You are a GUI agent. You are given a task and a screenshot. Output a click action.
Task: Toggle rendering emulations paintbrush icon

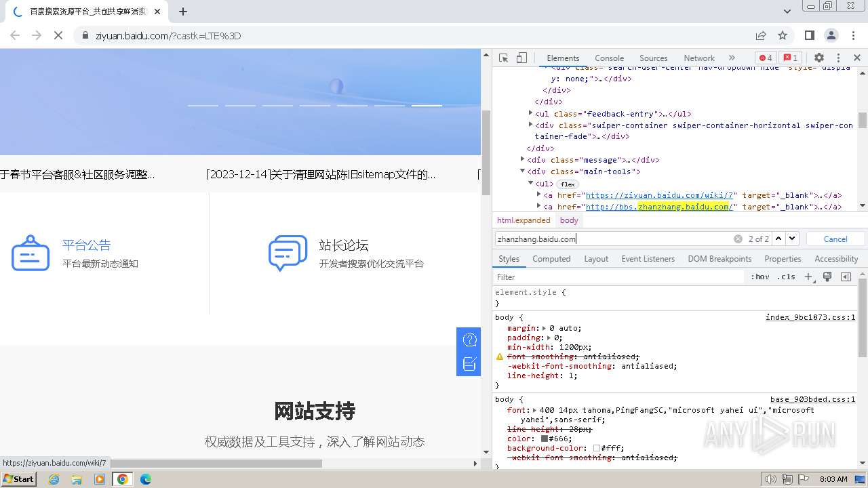(827, 277)
